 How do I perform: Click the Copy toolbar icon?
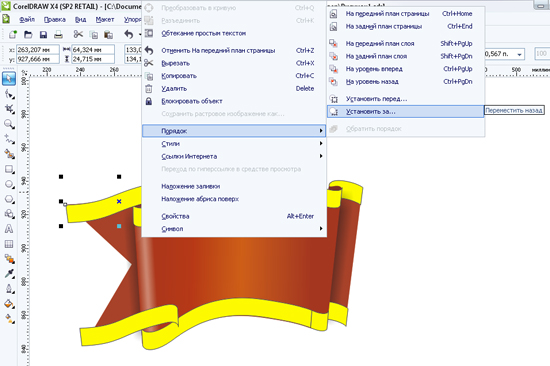(x=94, y=34)
